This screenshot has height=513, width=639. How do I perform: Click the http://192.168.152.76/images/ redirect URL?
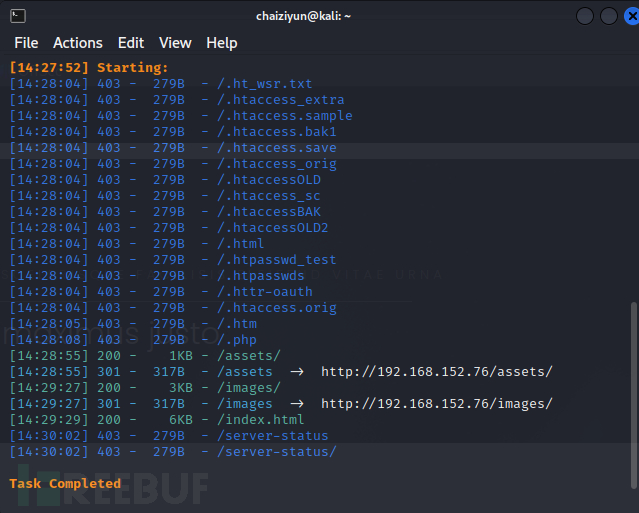click(x=436, y=404)
